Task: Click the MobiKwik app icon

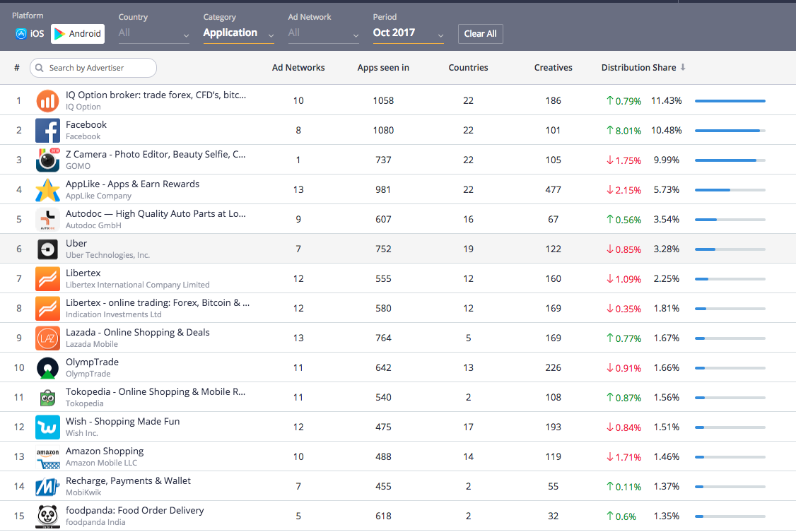Action: (47, 486)
